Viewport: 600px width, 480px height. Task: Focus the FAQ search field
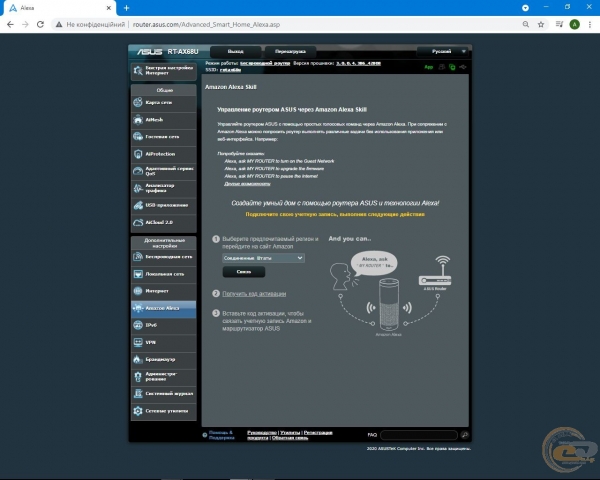419,435
